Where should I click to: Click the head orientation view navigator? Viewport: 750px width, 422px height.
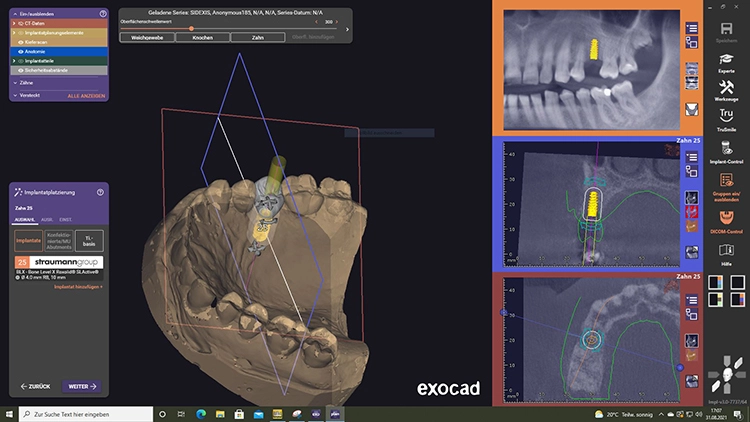point(727,375)
